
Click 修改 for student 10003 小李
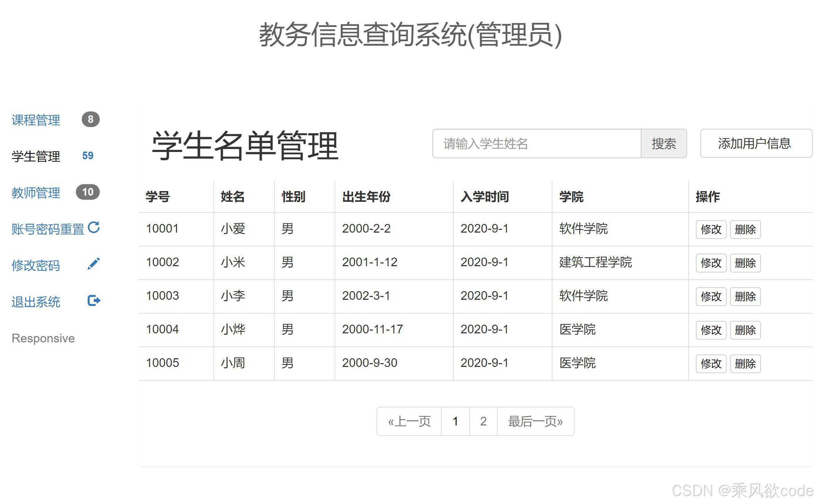[x=710, y=296]
